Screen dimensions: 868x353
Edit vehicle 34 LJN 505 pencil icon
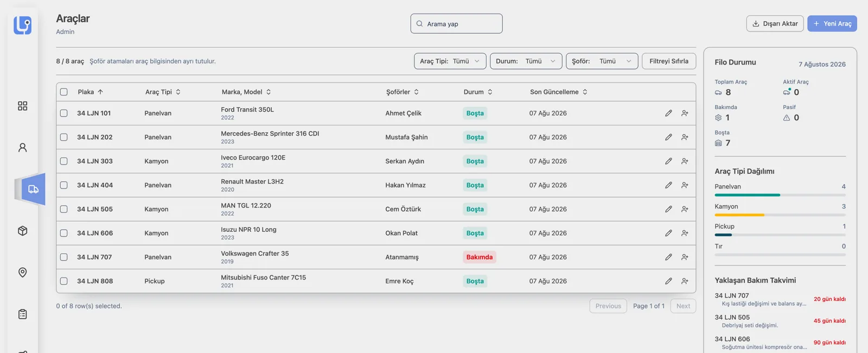(668, 209)
